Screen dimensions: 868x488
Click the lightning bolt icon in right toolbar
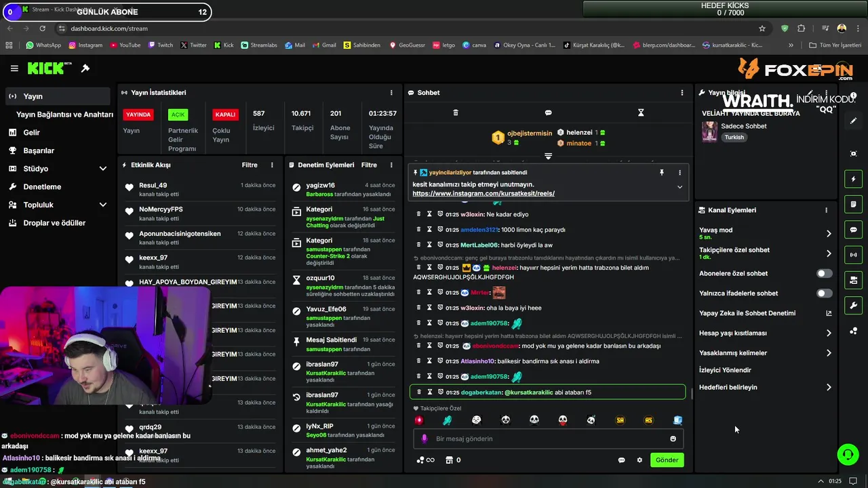853,179
